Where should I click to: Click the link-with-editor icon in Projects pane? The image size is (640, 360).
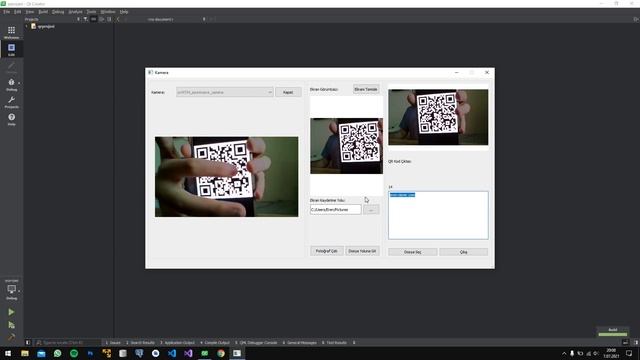(93, 19)
